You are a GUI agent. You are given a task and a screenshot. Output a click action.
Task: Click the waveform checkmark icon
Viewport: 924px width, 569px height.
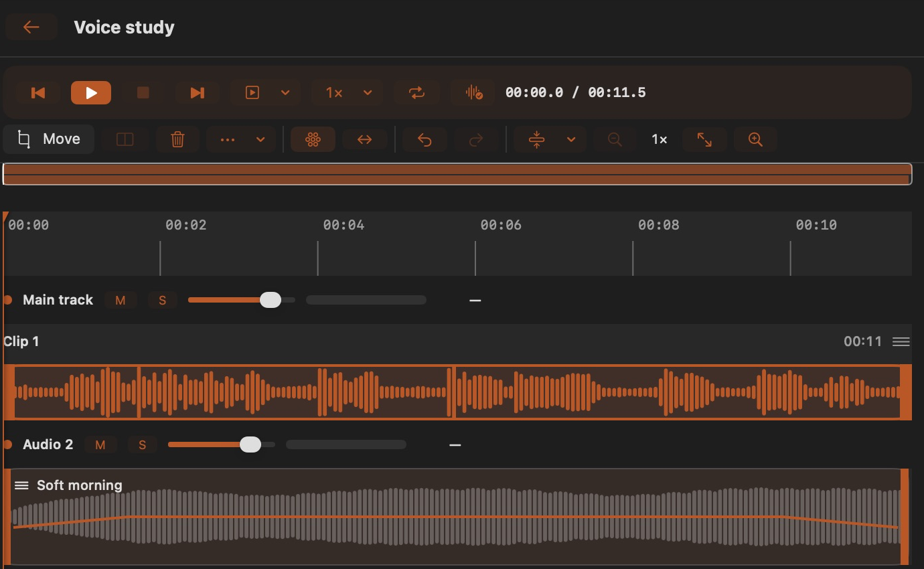(x=473, y=92)
